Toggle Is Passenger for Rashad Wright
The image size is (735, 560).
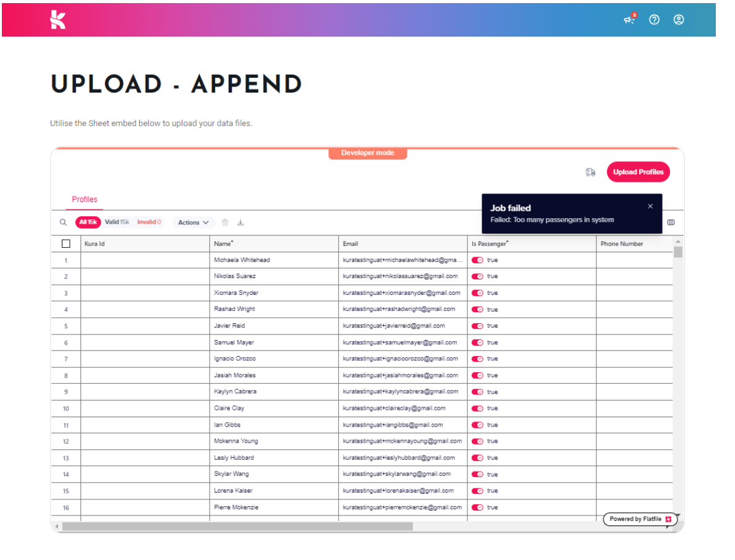[x=477, y=309]
